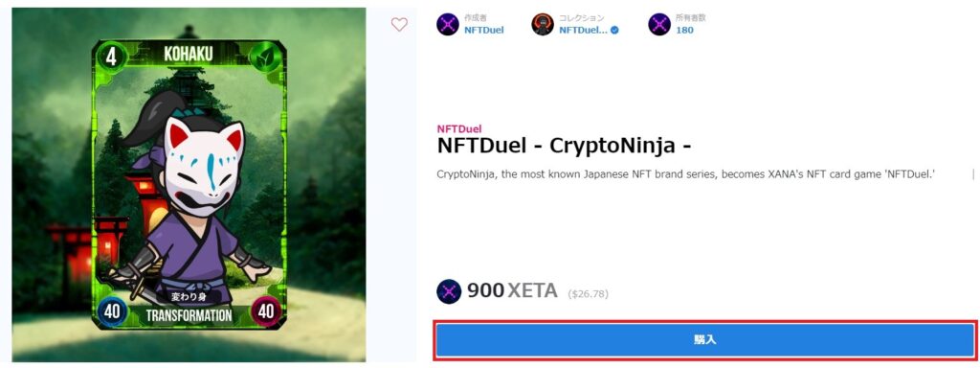
Task: Click the card's number 4 cost badge
Action: (112, 57)
